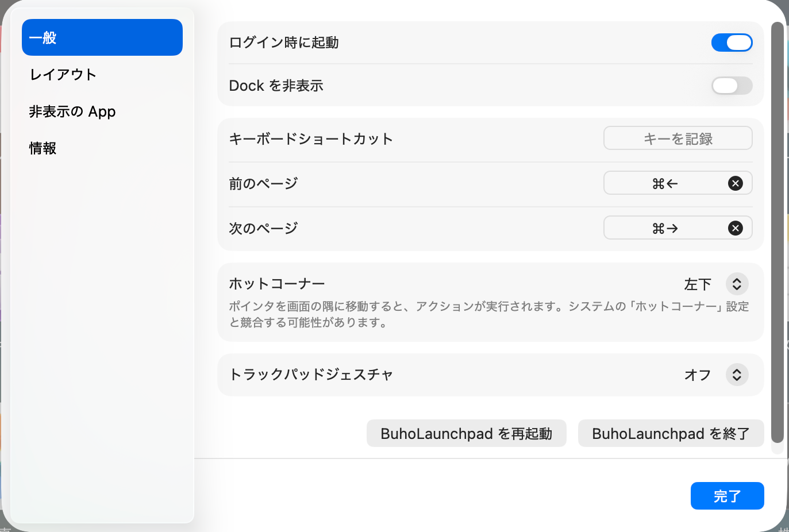Viewport: 789px width, 532px height.
Task: Enable or disable ログイン時に起動 switch
Action: [x=732, y=43]
